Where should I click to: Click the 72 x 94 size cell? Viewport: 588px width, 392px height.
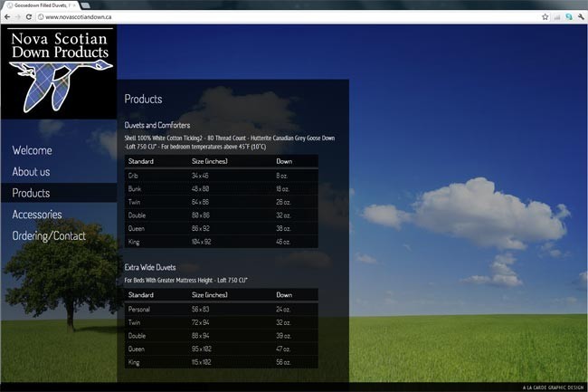tap(200, 322)
